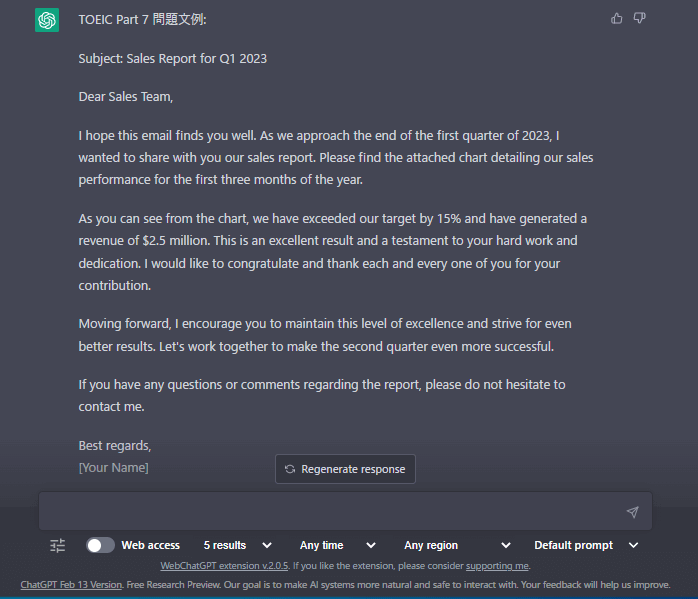Click the chevron beside Default prompt
Screen dimensions: 698x599
(633, 545)
